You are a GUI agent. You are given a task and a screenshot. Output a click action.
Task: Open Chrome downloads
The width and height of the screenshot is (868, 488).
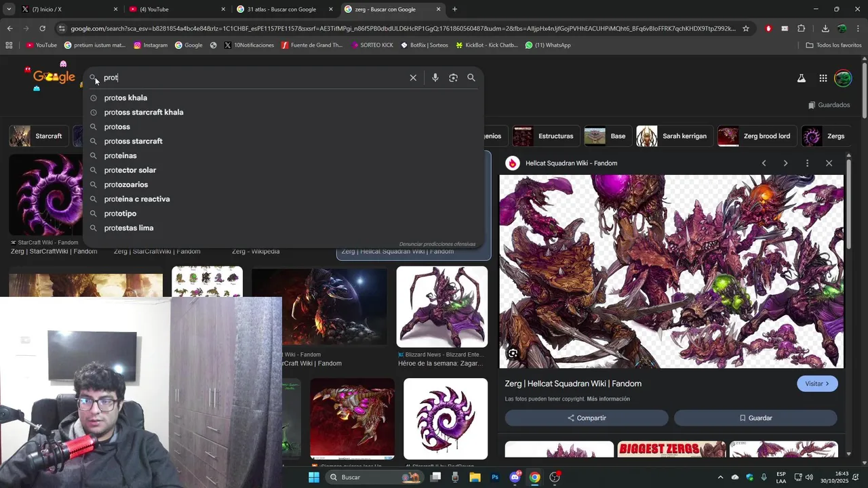(x=825, y=28)
